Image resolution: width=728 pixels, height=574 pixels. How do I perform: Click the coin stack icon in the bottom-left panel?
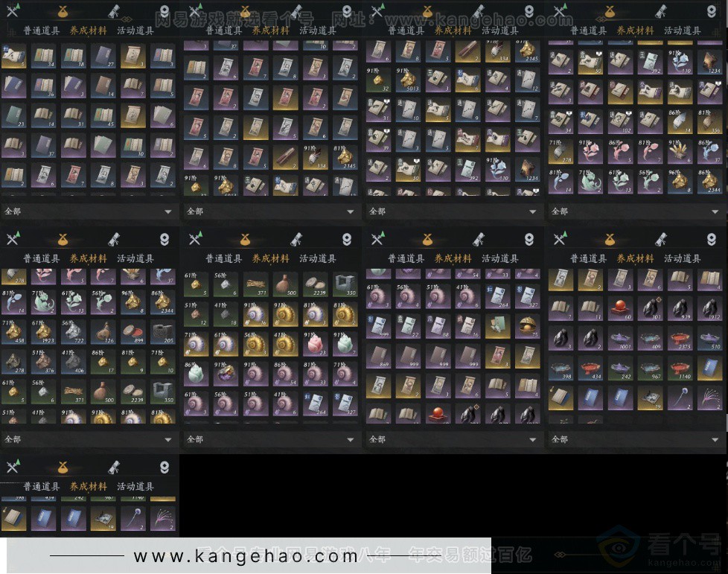pos(165,468)
